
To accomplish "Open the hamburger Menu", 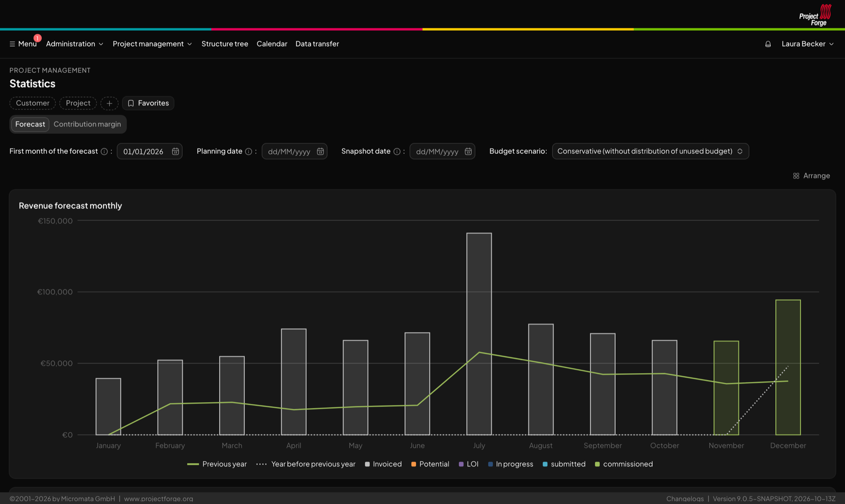I will tap(23, 44).
